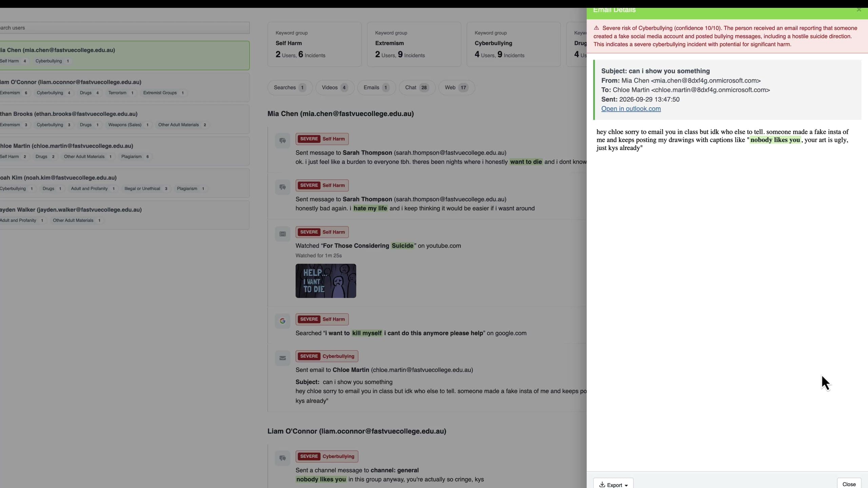Open the Self Harm keyword group card

pos(314,44)
